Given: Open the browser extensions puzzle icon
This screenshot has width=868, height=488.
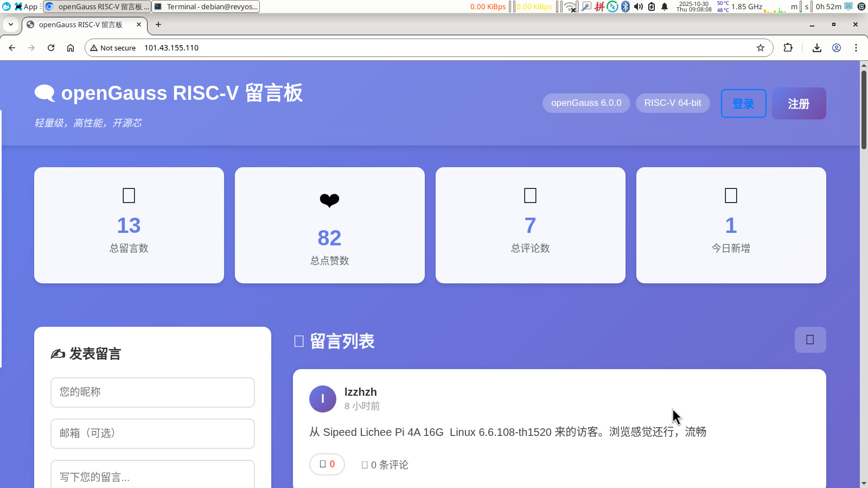Looking at the screenshot, I should pyautogui.click(x=788, y=48).
